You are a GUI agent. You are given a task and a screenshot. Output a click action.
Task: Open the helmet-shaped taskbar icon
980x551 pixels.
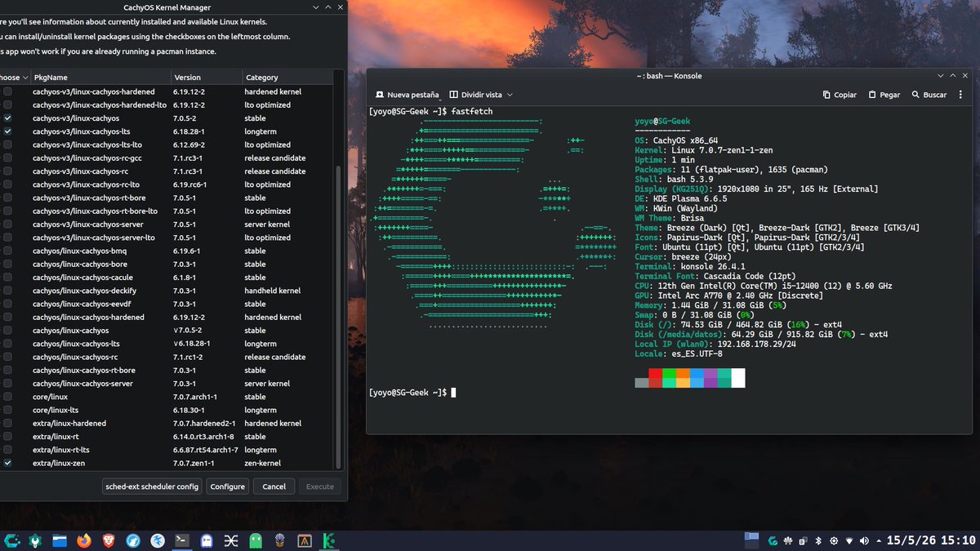[x=280, y=540]
